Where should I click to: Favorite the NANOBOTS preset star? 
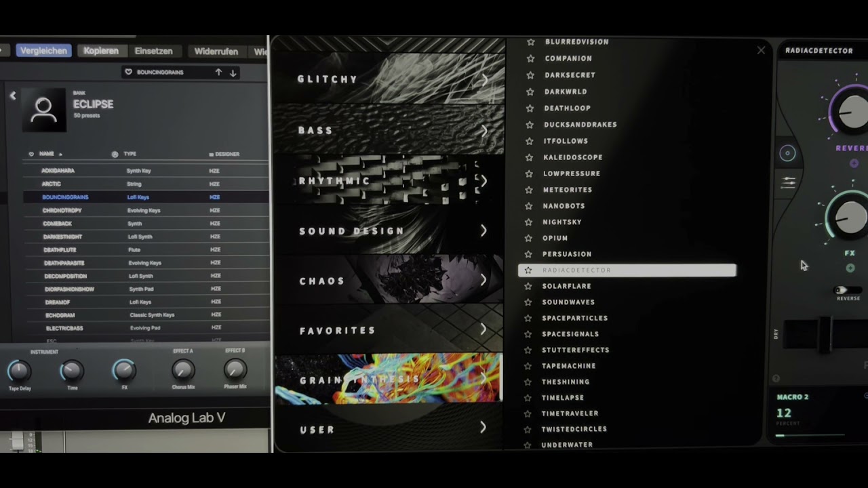(x=530, y=206)
